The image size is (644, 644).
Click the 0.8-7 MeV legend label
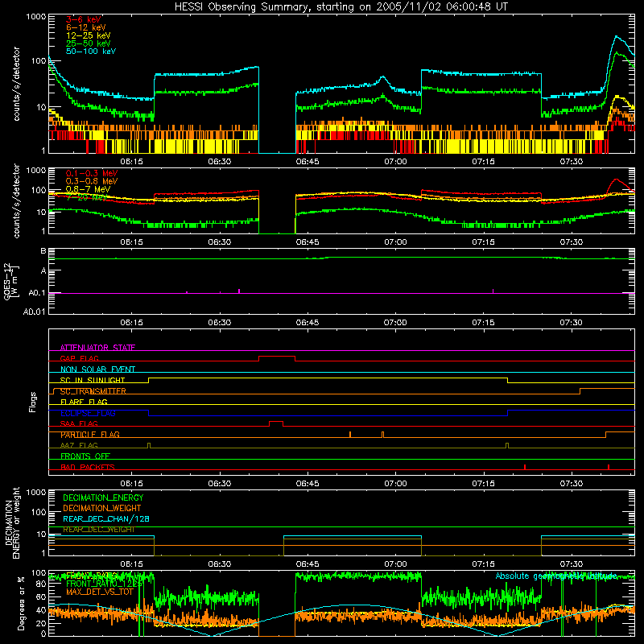tap(88, 189)
